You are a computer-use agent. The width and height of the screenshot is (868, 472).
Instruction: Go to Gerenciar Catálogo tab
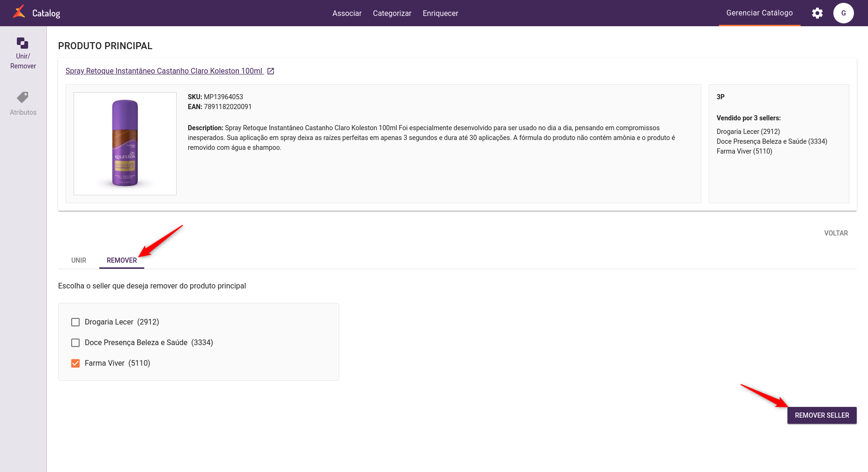click(x=760, y=13)
